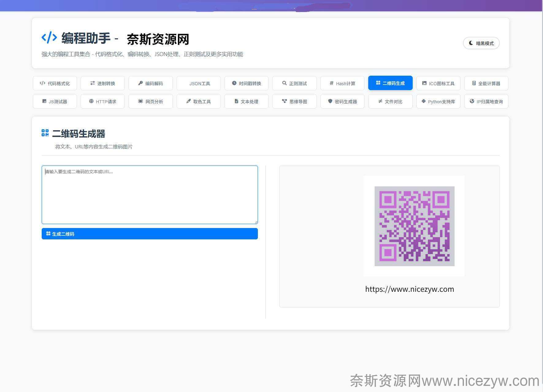This screenshot has height=392, width=543.
Task: Select the 文件对比 tab
Action: point(390,101)
